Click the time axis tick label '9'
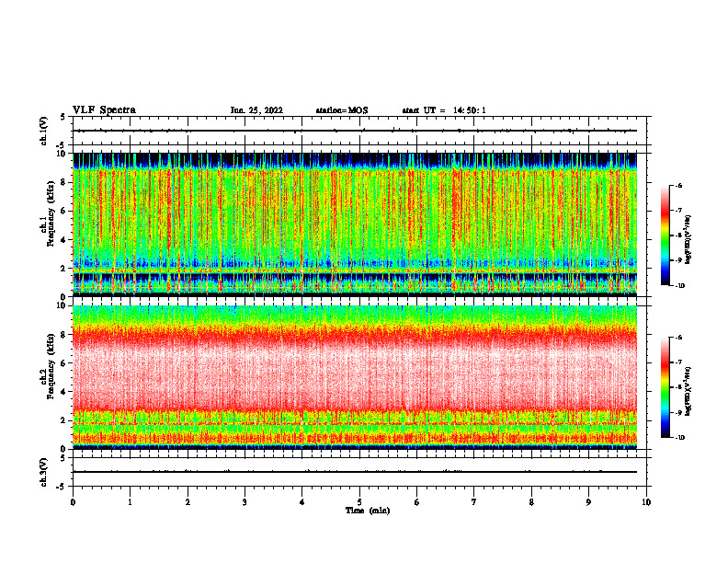Image resolution: width=728 pixels, height=563 pixels. pyautogui.click(x=588, y=502)
